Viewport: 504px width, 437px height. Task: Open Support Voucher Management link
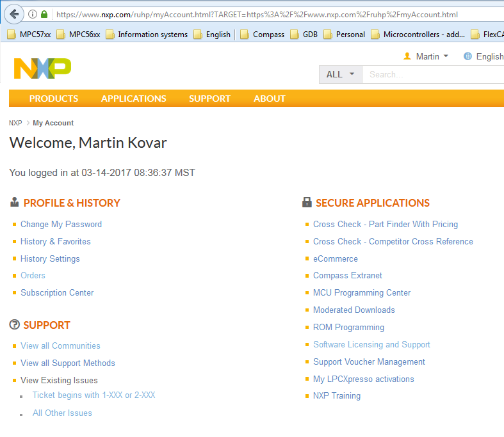[x=369, y=362]
